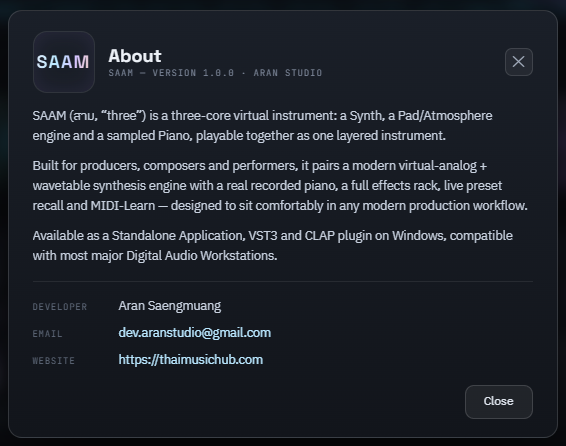566x446 pixels.
Task: Click the paragraph starting "Built for producers"
Action: (x=280, y=185)
